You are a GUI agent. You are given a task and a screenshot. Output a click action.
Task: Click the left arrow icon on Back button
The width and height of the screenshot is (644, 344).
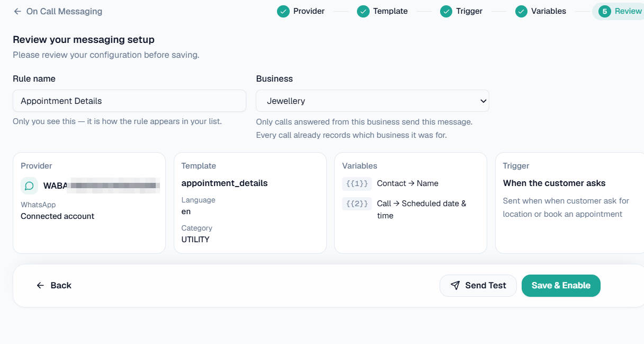pos(40,286)
